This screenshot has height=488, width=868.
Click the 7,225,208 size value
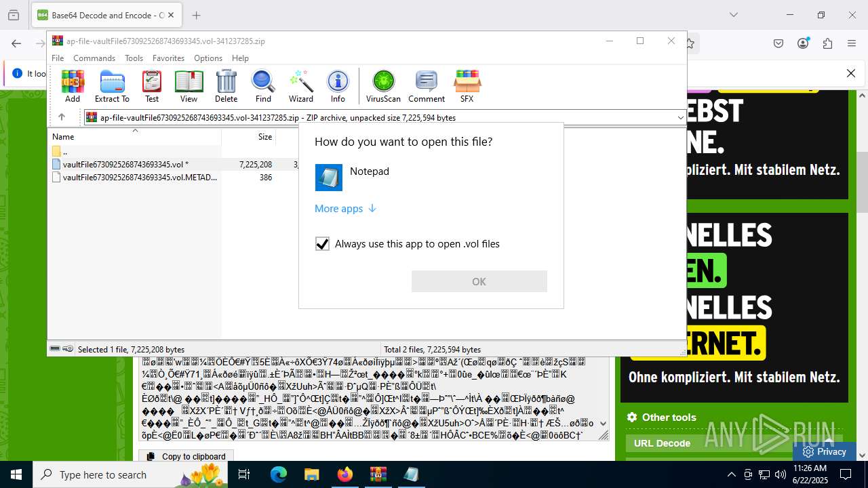(x=256, y=164)
